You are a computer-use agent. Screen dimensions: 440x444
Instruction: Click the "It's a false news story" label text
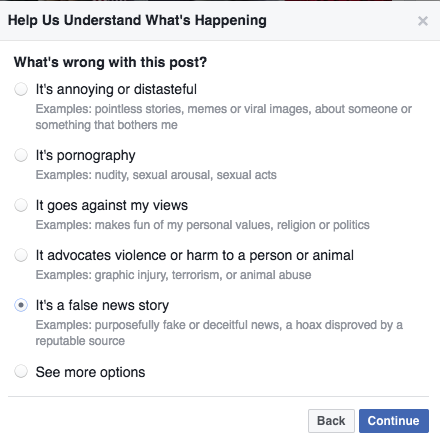click(102, 306)
